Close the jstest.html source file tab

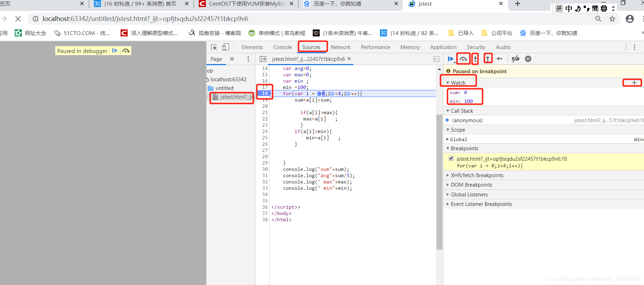[x=349, y=58]
